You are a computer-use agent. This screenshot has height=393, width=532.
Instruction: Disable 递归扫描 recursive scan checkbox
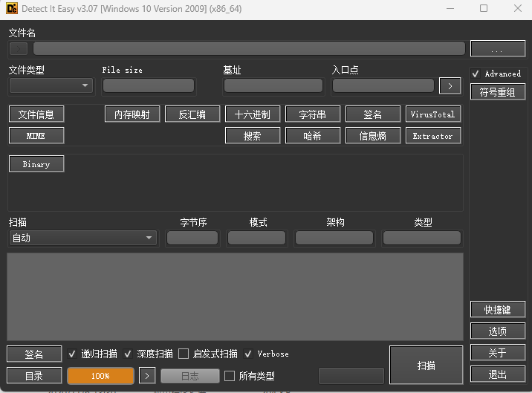pos(72,354)
